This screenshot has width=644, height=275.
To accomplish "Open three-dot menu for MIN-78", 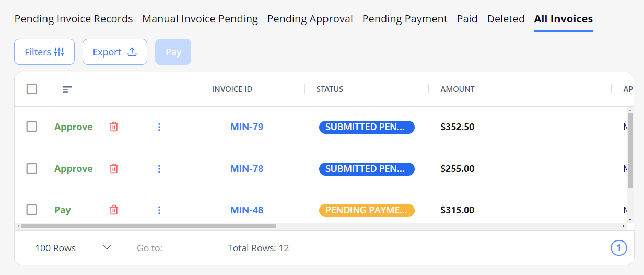I will coord(159,169).
